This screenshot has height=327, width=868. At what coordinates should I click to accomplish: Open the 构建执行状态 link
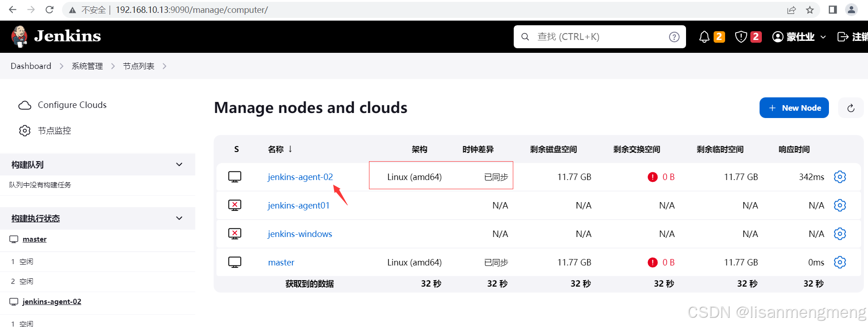coord(36,219)
